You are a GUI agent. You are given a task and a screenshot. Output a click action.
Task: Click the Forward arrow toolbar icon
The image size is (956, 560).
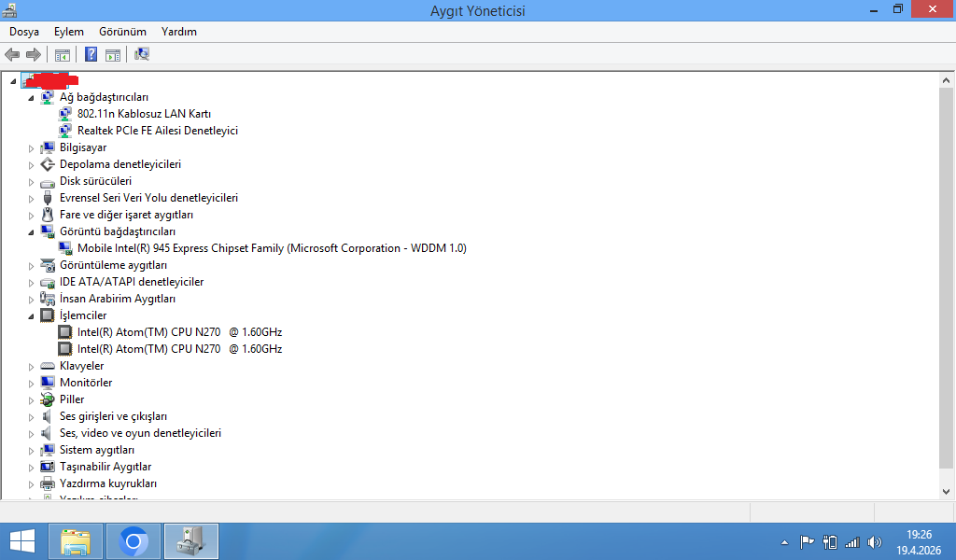[x=34, y=55]
